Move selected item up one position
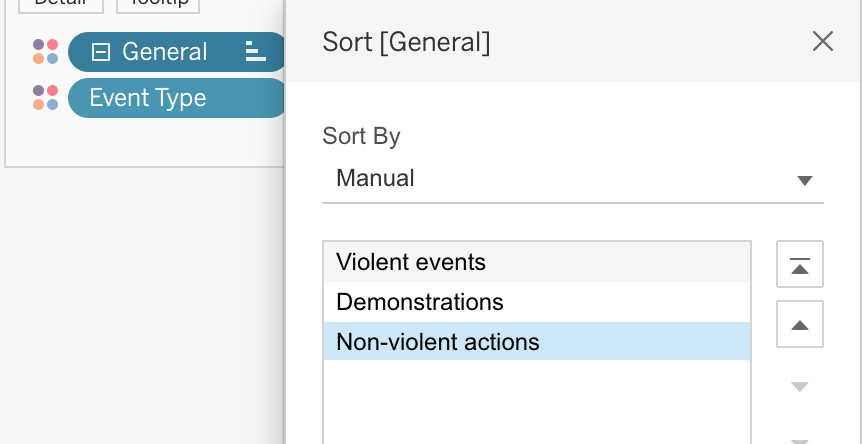This screenshot has height=444, width=862. point(799,325)
